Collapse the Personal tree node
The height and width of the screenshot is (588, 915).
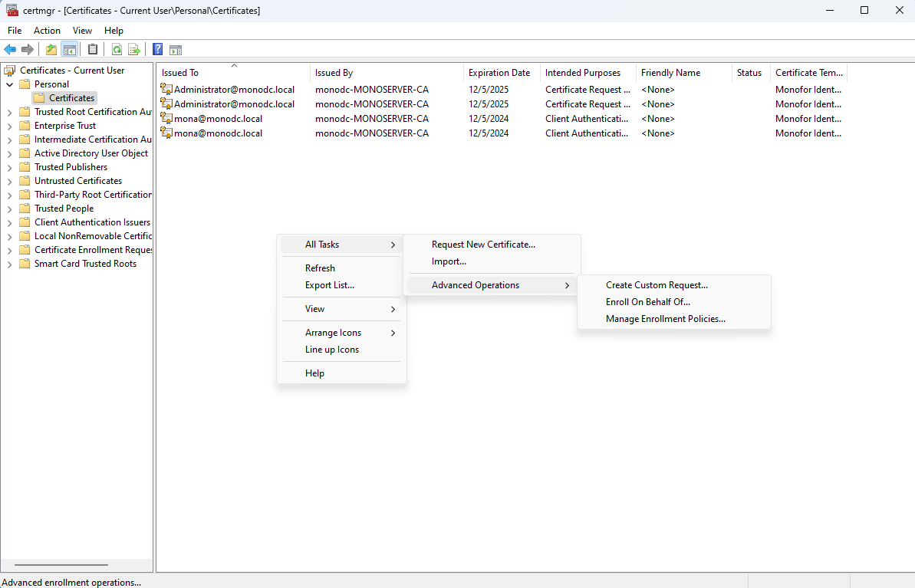(10, 84)
